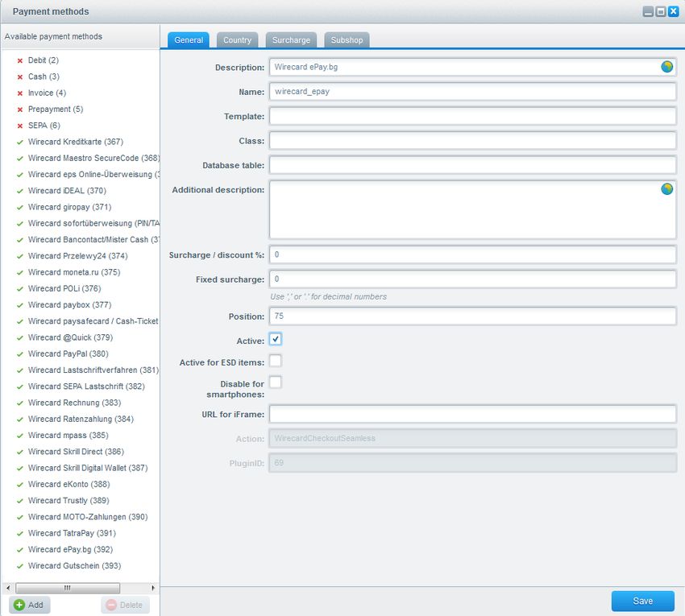This screenshot has width=685, height=616.
Task: Tick the Disable for smartphones checkbox
Action: [276, 382]
